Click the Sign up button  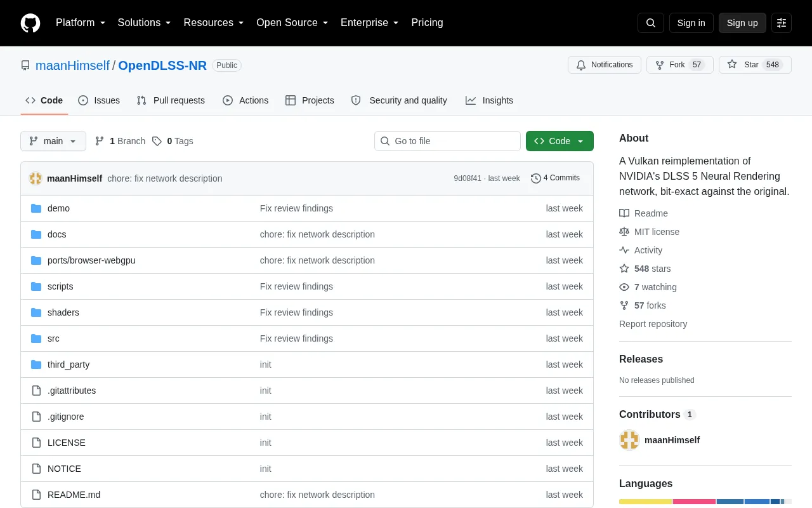(x=742, y=23)
